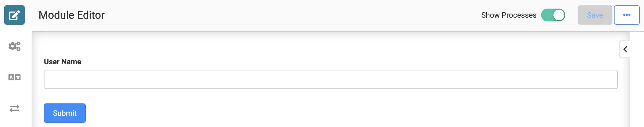The height and width of the screenshot is (127, 644).
Task: Open the language translation icon
Action: point(14,77)
